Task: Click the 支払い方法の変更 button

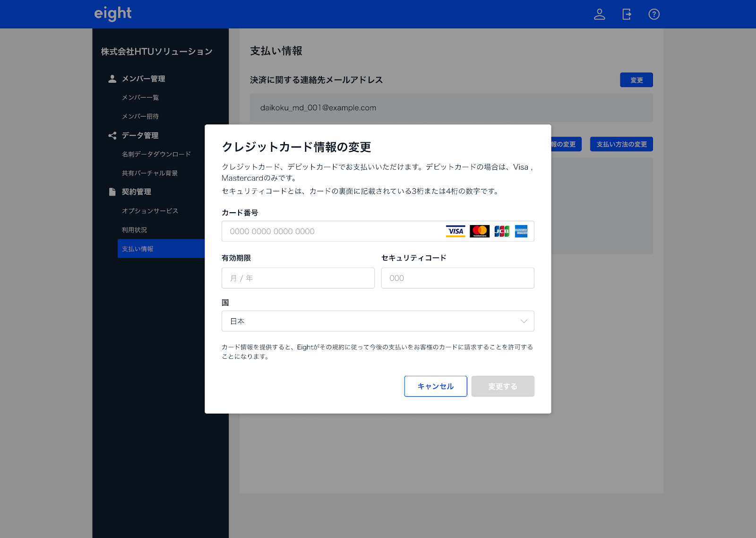Action: [x=621, y=144]
